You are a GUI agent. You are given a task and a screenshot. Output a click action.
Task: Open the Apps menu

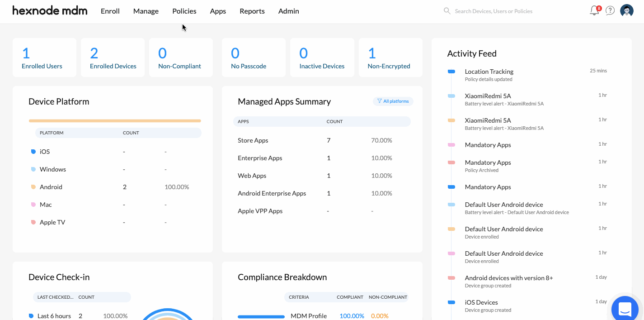click(218, 11)
